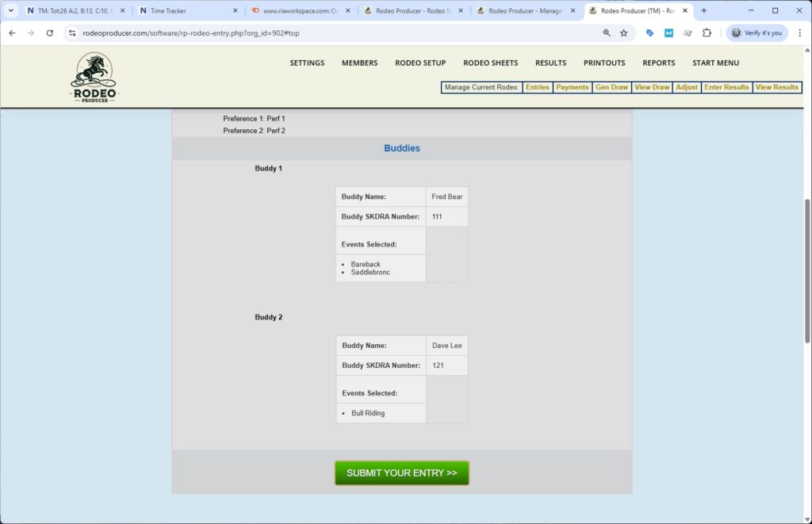
Task: Open the blue tag extension icon
Action: 650,33
